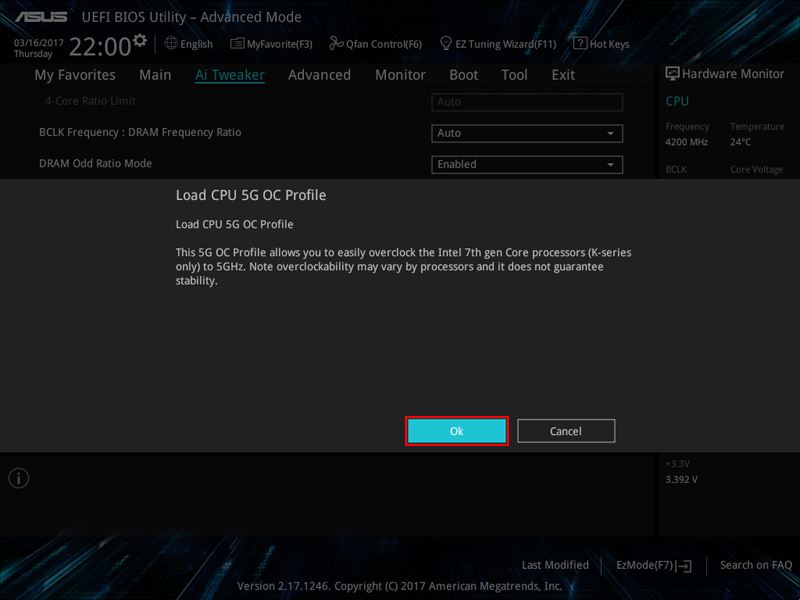
Task: Click the info circle icon
Action: pos(19,478)
